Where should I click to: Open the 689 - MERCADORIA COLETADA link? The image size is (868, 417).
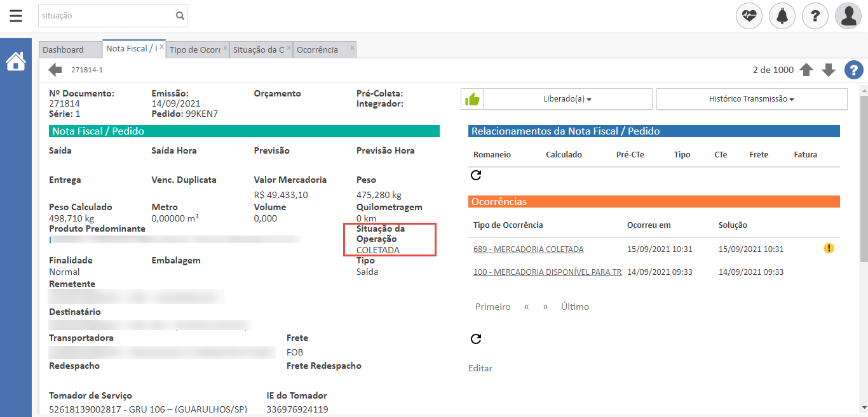click(x=528, y=249)
